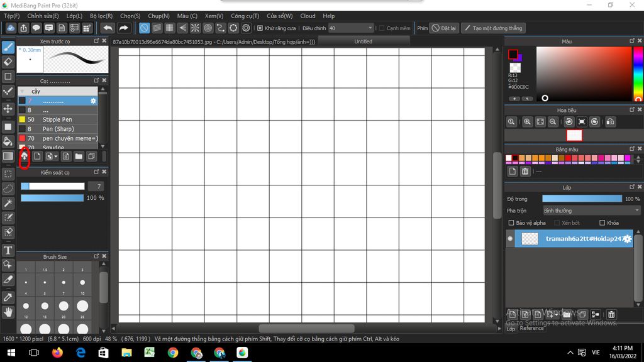The width and height of the screenshot is (644, 362).
Task: Click the Undo arrow in toolbar
Action: click(108, 28)
